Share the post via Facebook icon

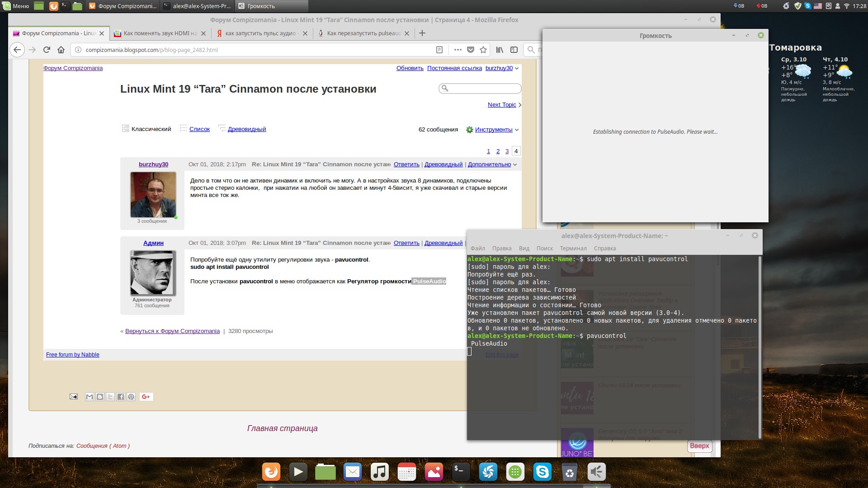point(121,397)
